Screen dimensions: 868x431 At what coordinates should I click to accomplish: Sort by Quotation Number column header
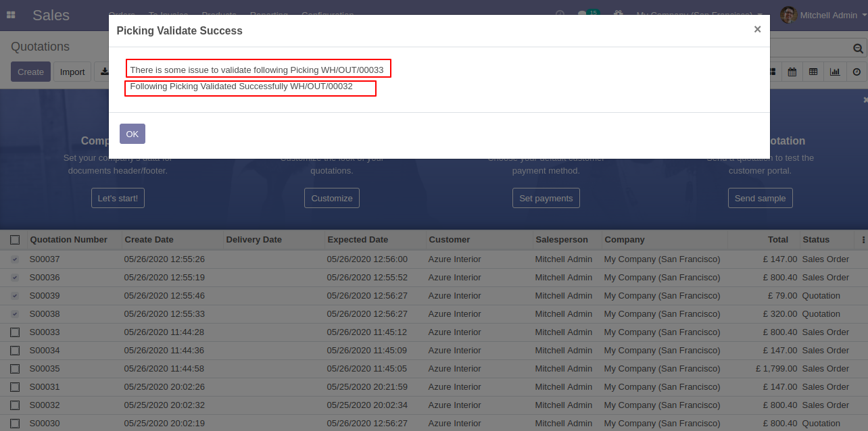coord(68,240)
